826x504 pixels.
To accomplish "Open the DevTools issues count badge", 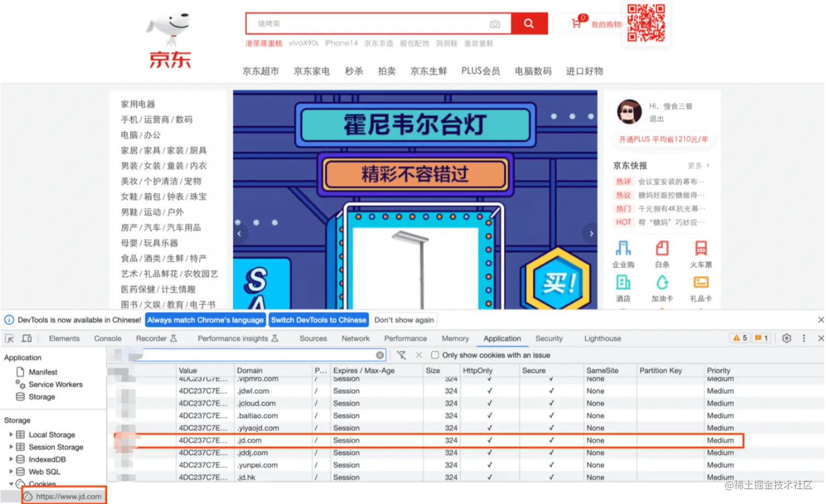I will (x=761, y=338).
